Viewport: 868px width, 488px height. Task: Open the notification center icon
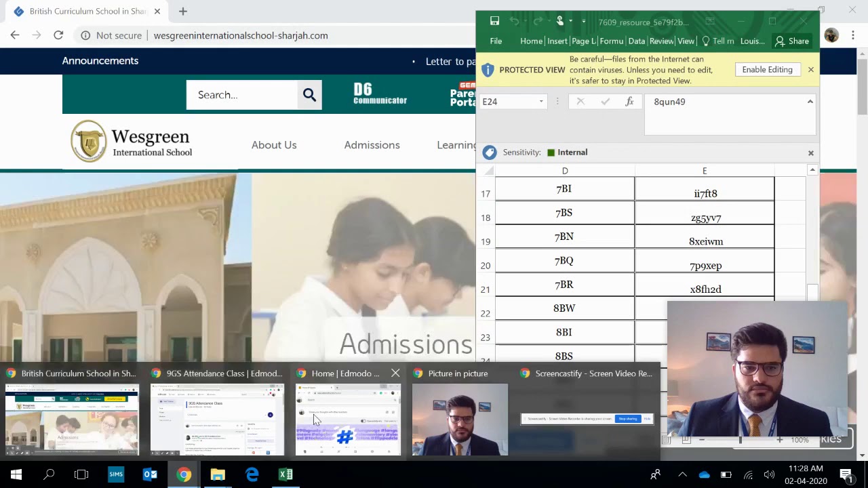coord(846,474)
